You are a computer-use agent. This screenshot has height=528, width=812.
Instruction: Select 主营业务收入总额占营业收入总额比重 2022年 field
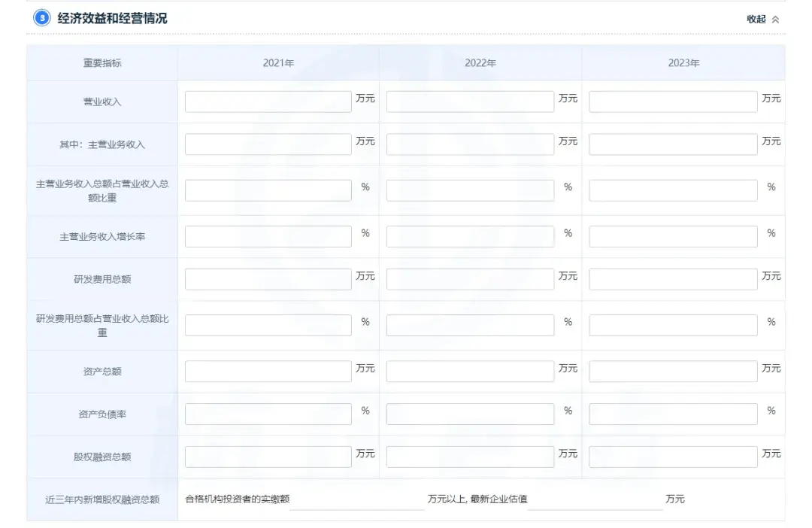point(470,190)
